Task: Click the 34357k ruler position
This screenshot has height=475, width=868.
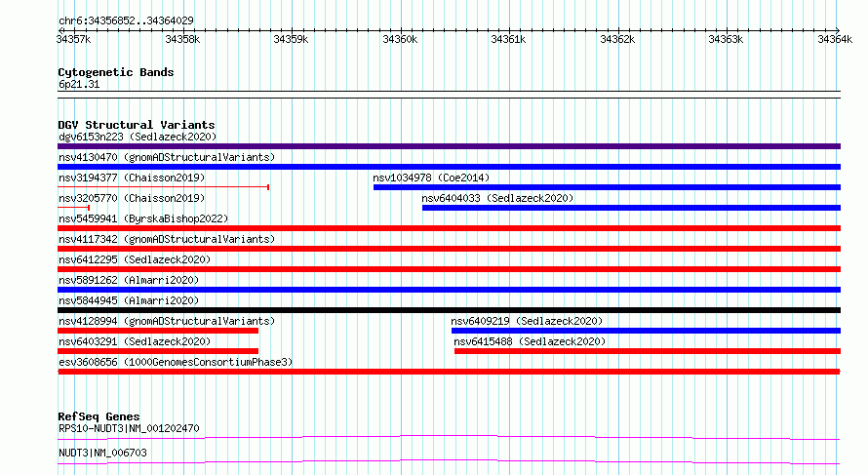Action: click(x=73, y=39)
